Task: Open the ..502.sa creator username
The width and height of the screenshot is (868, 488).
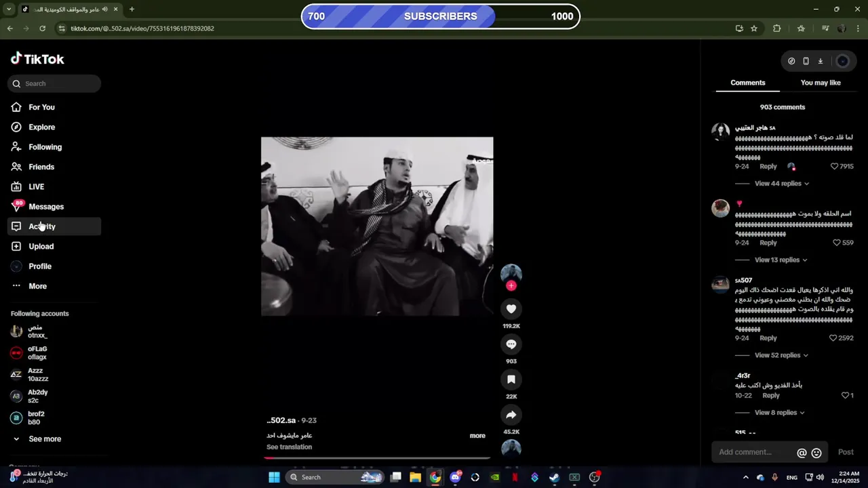Action: (281, 420)
